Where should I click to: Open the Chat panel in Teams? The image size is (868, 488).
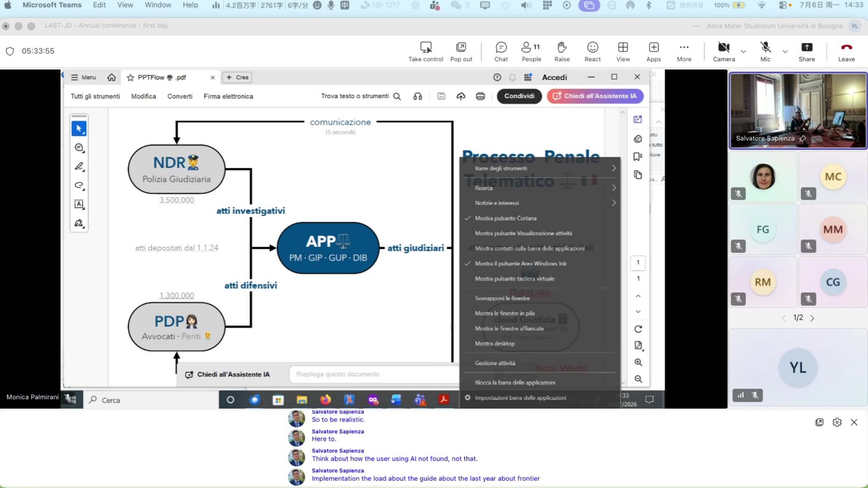[x=501, y=52]
